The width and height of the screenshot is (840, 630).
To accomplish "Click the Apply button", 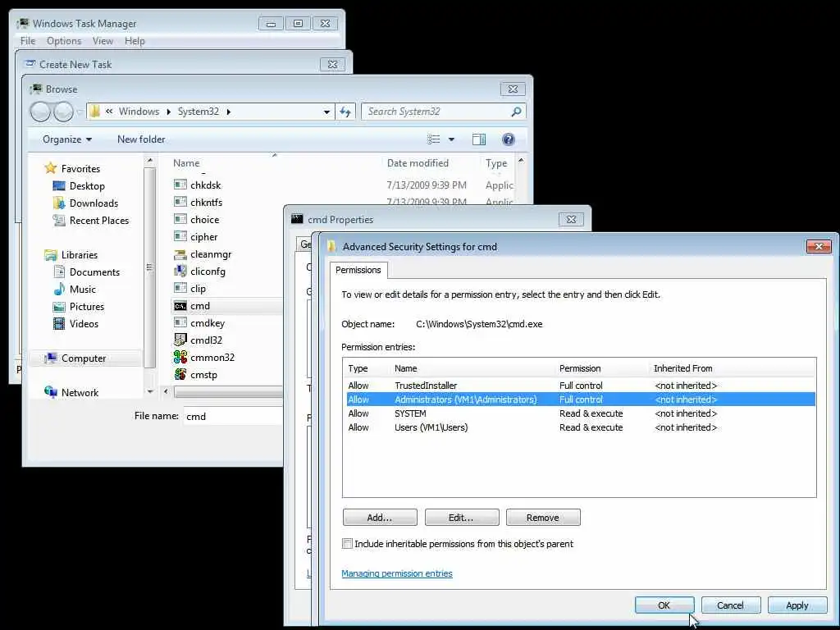I will [x=797, y=605].
